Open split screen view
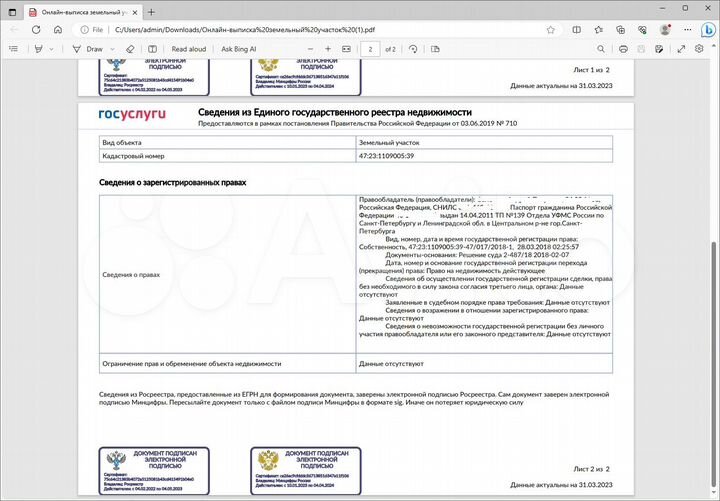Screen dimensions: 720x501 point(576,30)
